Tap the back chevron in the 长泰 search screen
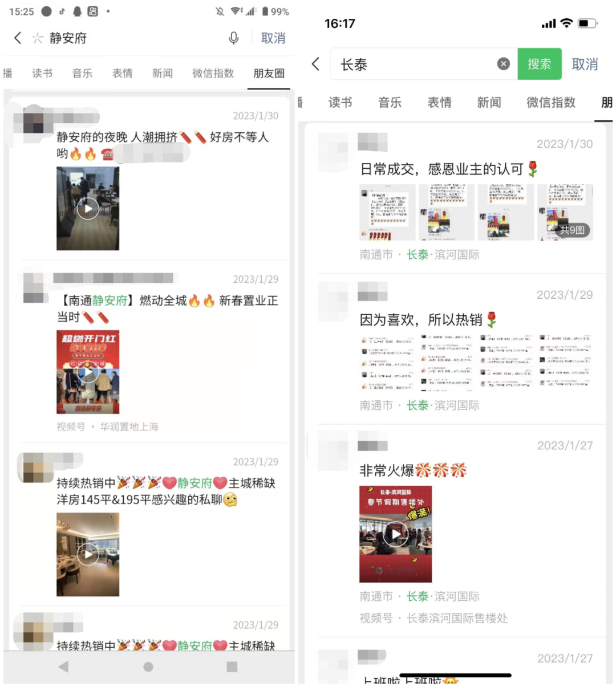 [316, 64]
